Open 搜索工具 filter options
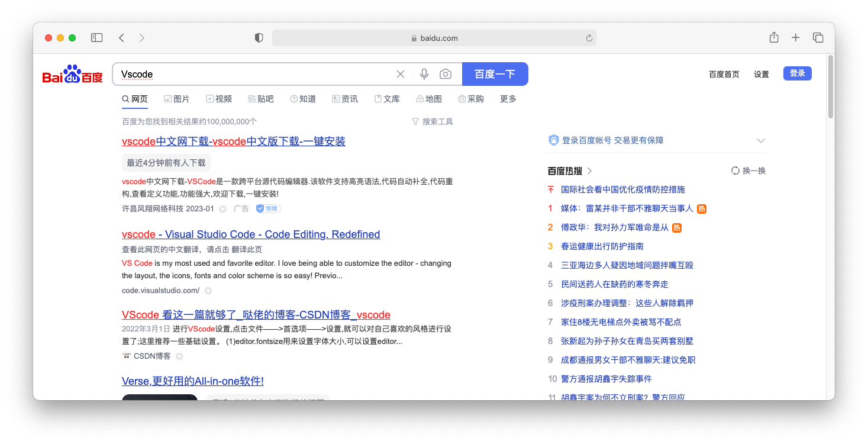This screenshot has height=444, width=868. [x=433, y=121]
